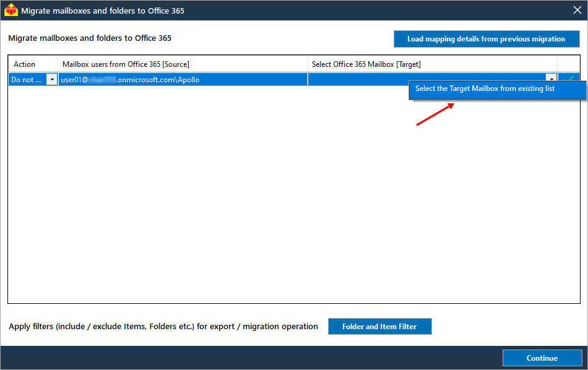
Task: Click the Action column header
Action: pos(25,64)
